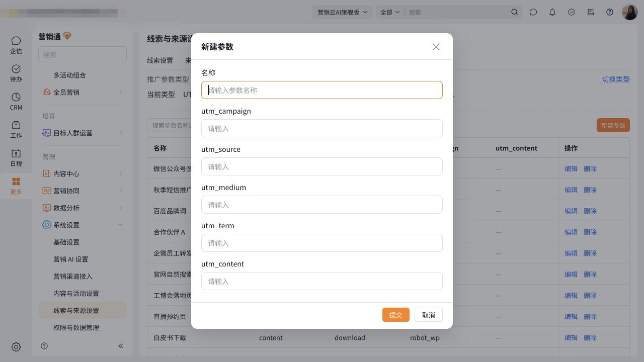This screenshot has width=644, height=362.
Task: Click the magnifier search icon in top bar
Action: [515, 12]
